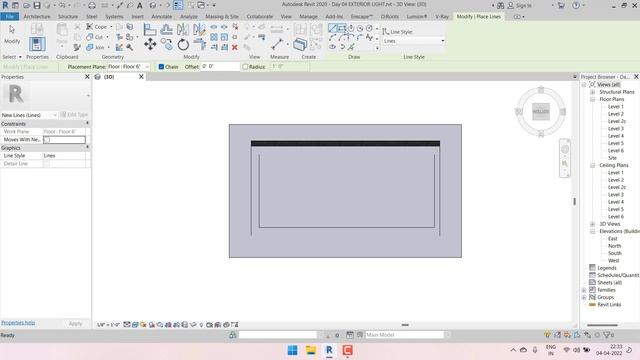Viewport: 640px width, 360px height.
Task: Pick the Spline draw tool
Action: pyautogui.click(x=369, y=38)
